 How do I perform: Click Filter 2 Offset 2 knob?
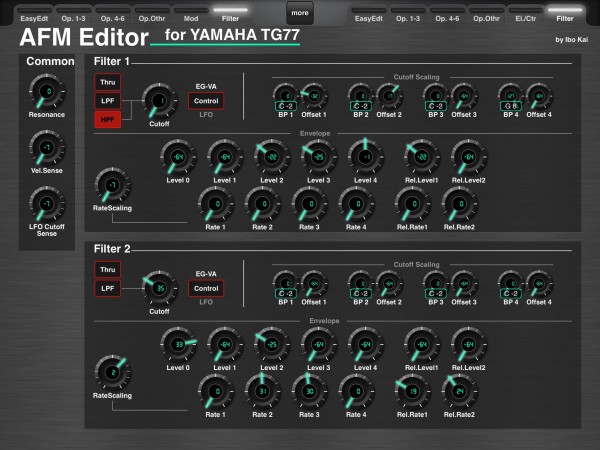coord(389,284)
